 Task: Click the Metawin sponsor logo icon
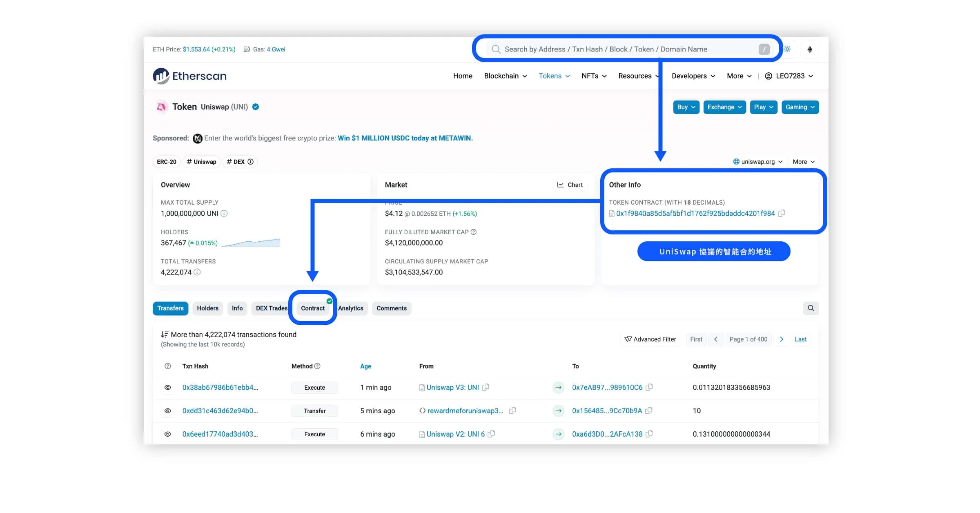(197, 138)
